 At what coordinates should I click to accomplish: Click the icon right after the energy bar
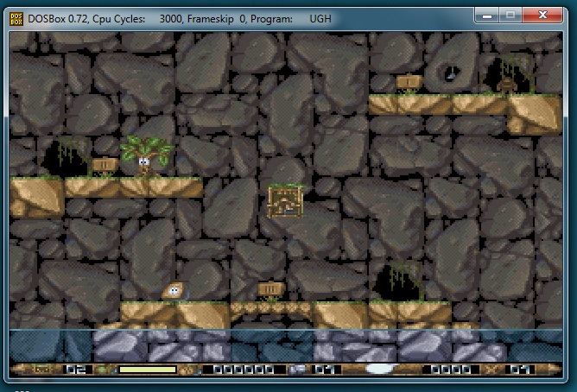tap(189, 370)
